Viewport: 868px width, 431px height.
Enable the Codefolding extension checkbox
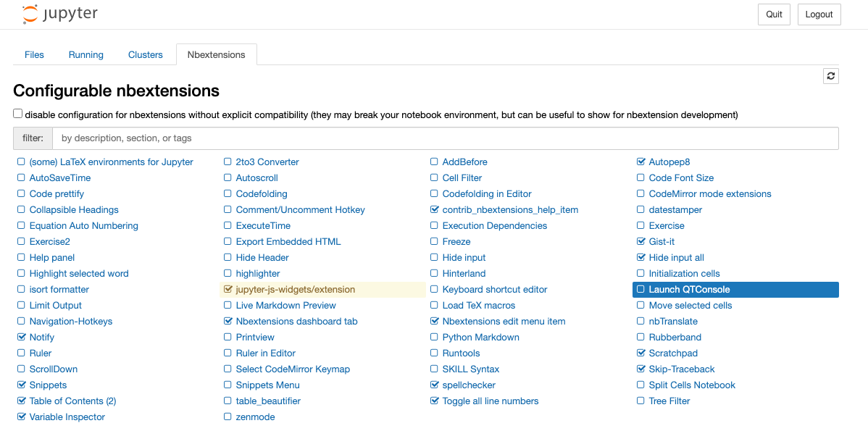point(228,194)
